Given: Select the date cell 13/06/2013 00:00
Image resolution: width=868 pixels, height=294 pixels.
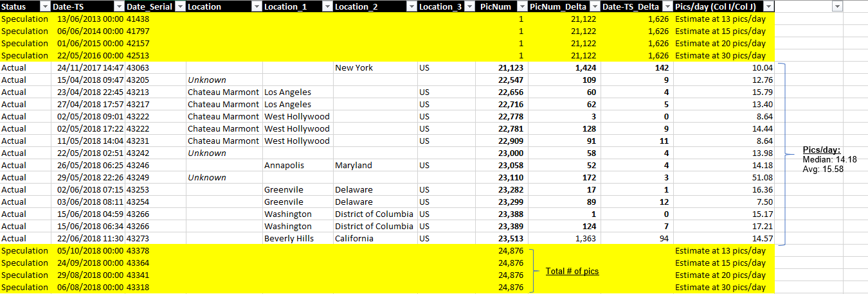Looking at the screenshot, I should 87,19.
